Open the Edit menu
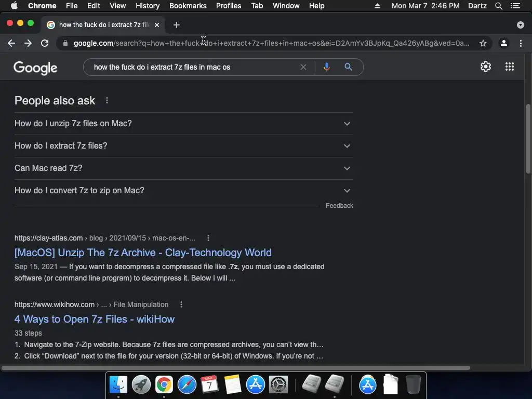 (x=94, y=6)
